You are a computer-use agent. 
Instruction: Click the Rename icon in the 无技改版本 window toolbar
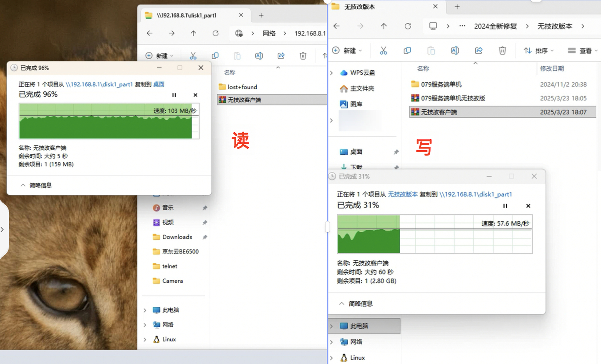point(455,50)
